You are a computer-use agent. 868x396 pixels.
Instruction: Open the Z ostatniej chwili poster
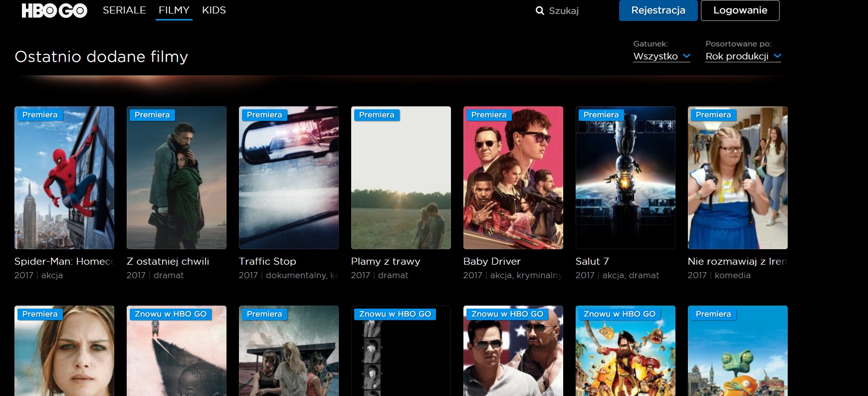[x=177, y=178]
